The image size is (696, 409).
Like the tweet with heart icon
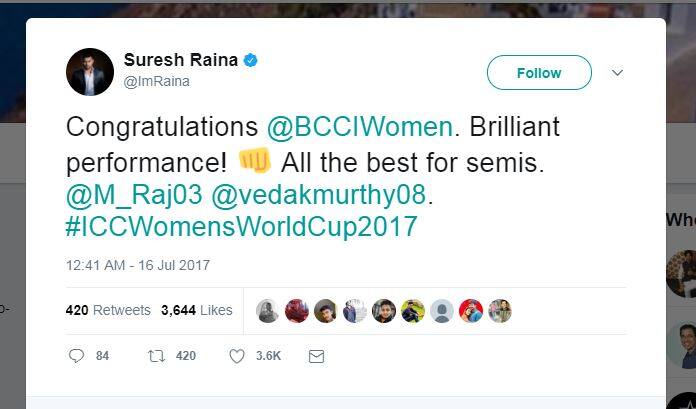click(x=237, y=356)
